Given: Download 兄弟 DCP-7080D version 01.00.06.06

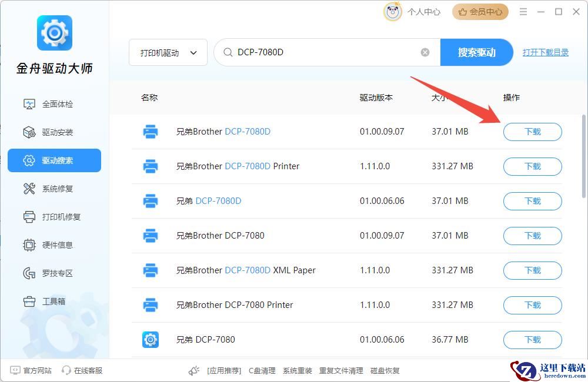Looking at the screenshot, I should (533, 201).
